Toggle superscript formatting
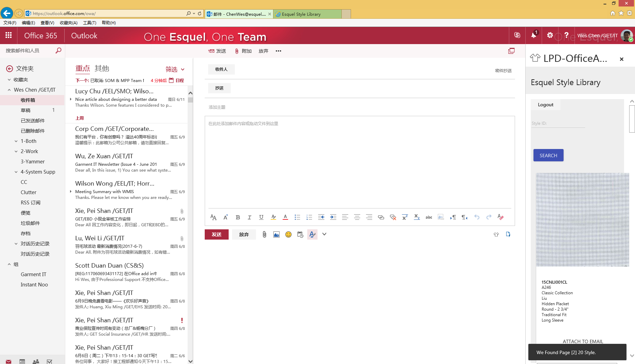 (x=405, y=217)
